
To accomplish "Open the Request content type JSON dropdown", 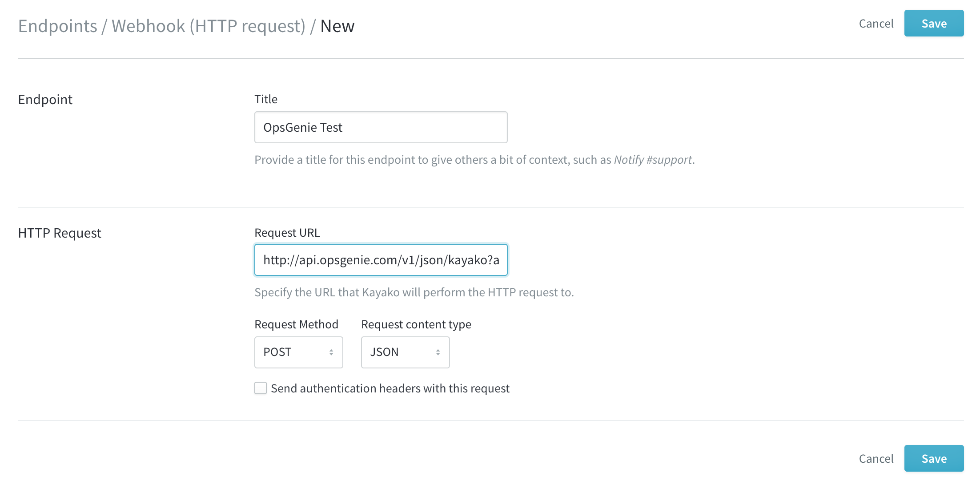I will [x=405, y=352].
